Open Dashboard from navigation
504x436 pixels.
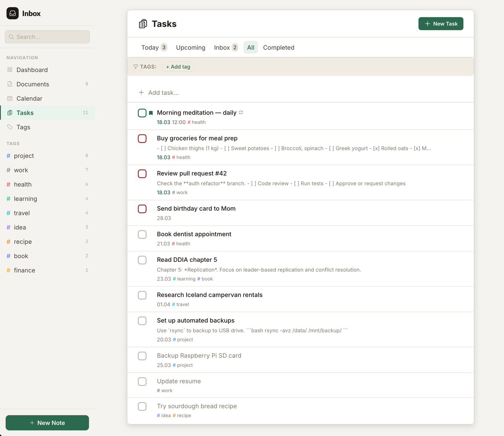(47, 70)
